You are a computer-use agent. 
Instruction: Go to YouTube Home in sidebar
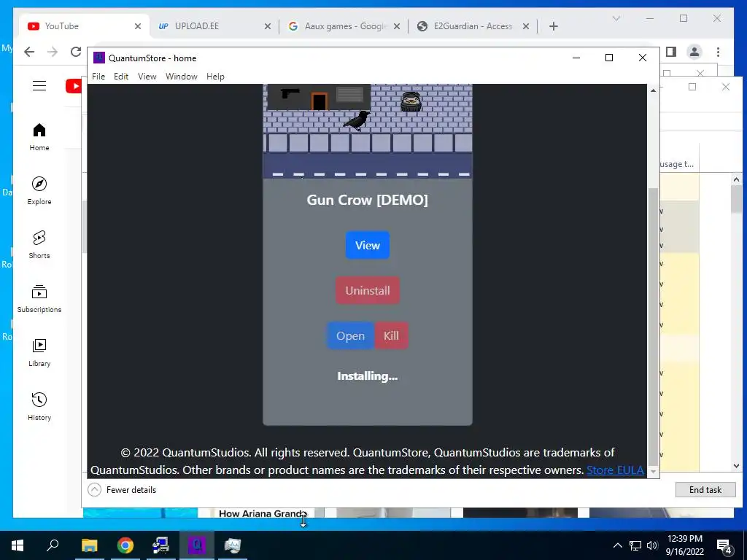click(39, 137)
